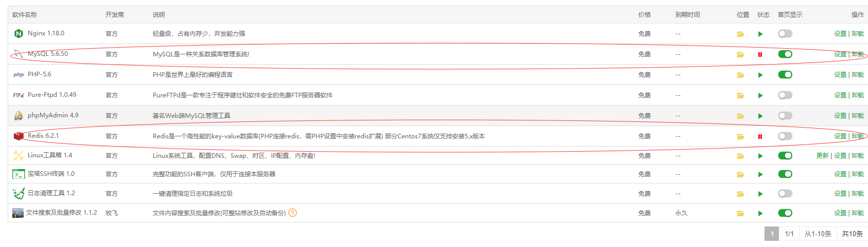Click the 软件名称 column header
868x247 pixels.
point(25,15)
